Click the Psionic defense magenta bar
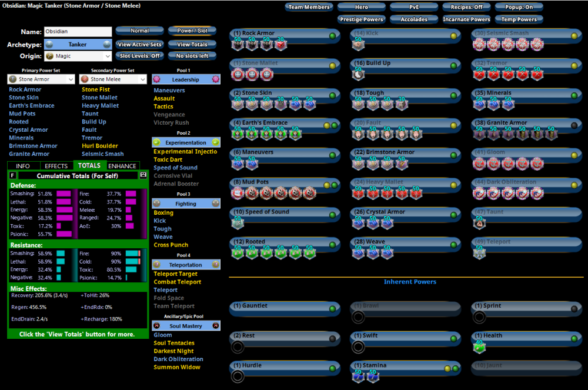Screen dimensions: 588x390 point(64,234)
